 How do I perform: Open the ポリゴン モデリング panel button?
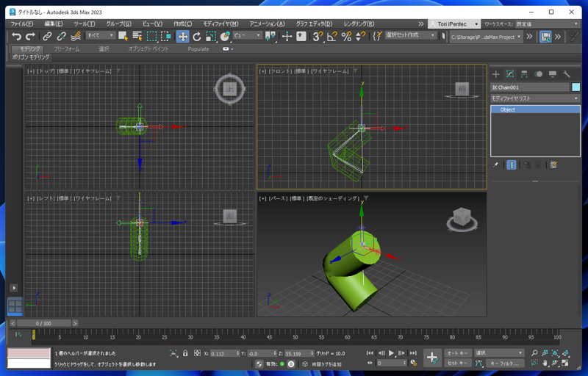click(x=30, y=57)
